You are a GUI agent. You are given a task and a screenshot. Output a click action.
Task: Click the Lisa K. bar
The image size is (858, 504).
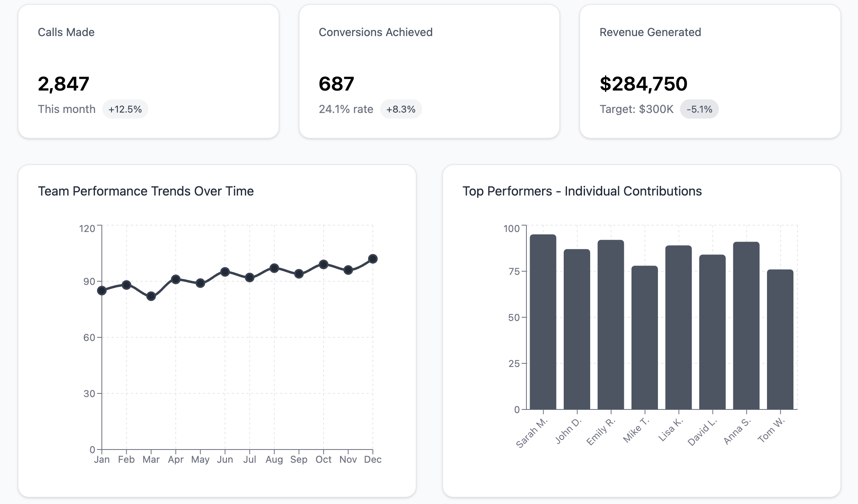point(678,327)
